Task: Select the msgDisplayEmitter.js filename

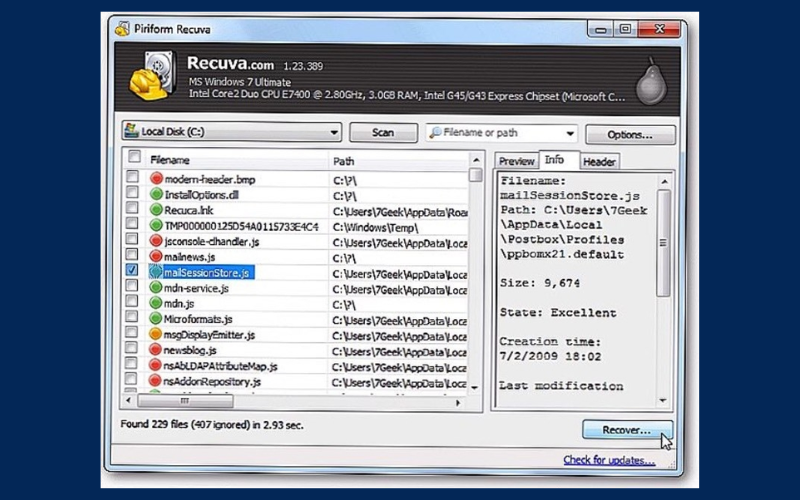Action: click(x=209, y=335)
